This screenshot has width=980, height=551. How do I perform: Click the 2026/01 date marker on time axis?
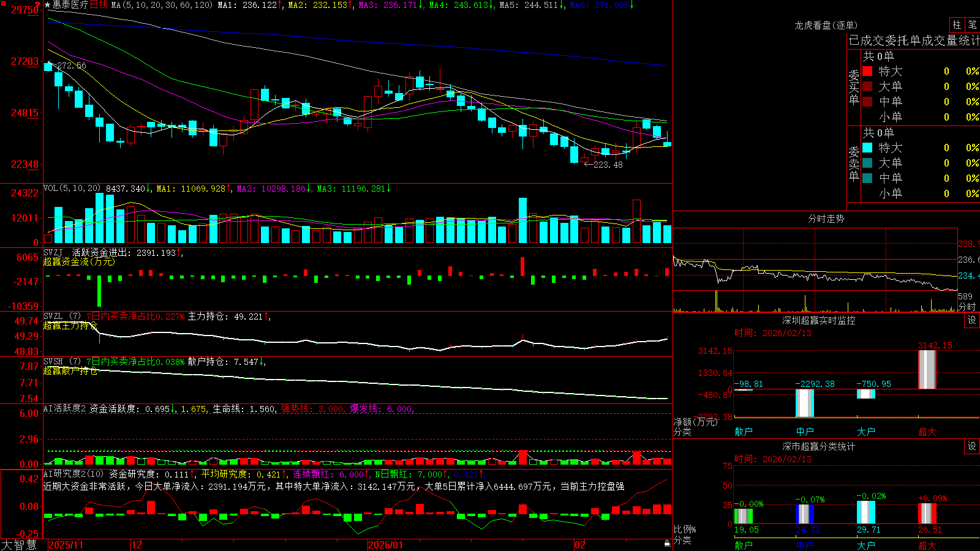pyautogui.click(x=386, y=545)
